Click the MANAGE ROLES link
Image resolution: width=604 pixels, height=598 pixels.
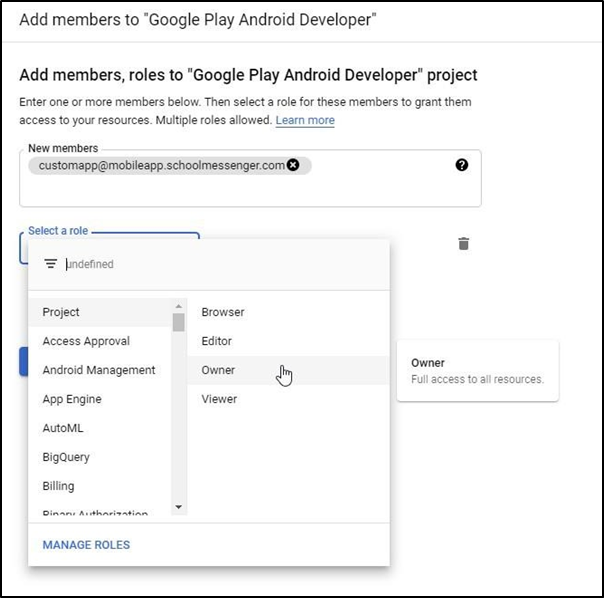pyautogui.click(x=86, y=545)
